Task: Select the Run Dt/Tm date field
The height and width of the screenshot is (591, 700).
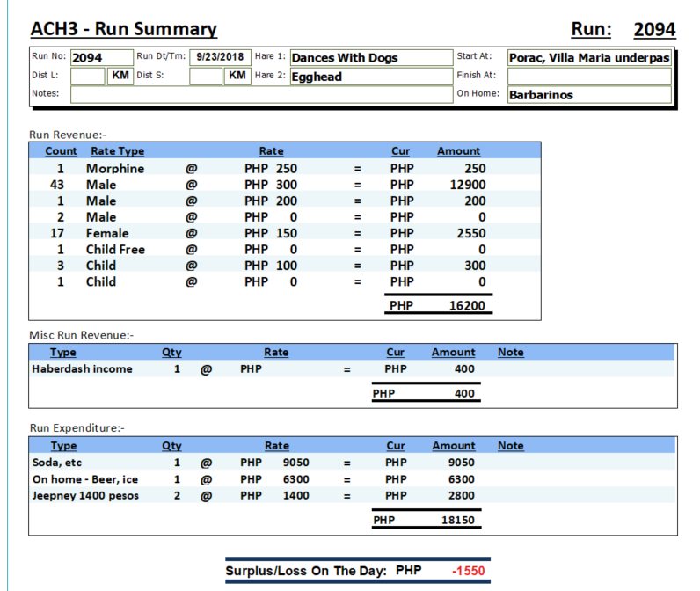Action: (x=219, y=57)
